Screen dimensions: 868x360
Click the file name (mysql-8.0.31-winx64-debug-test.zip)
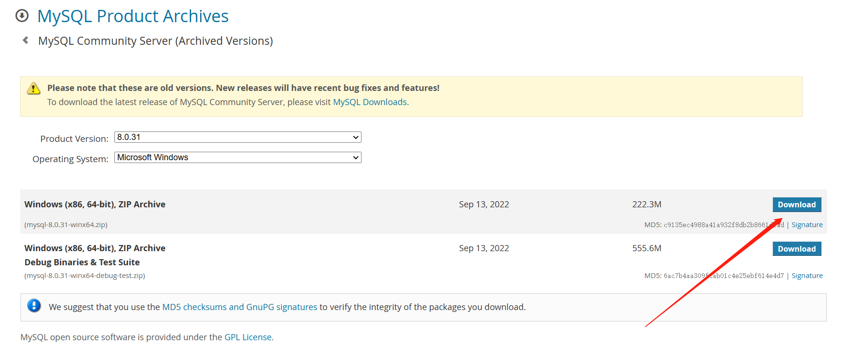pos(85,276)
